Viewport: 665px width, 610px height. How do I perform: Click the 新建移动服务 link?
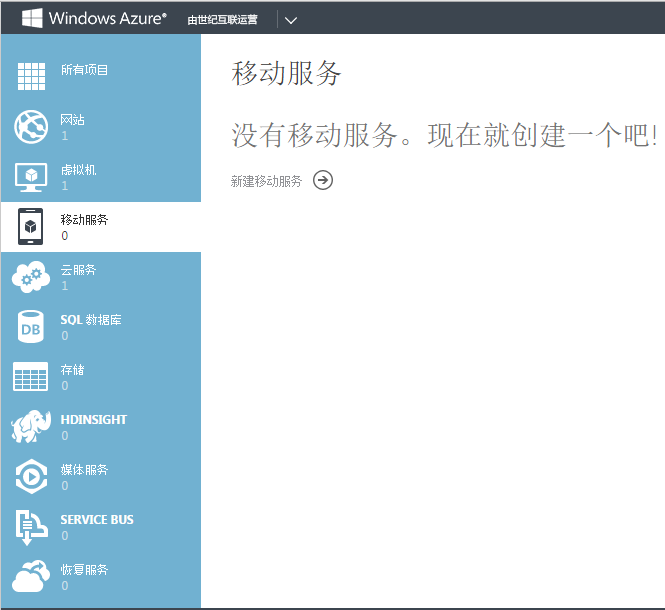(266, 181)
